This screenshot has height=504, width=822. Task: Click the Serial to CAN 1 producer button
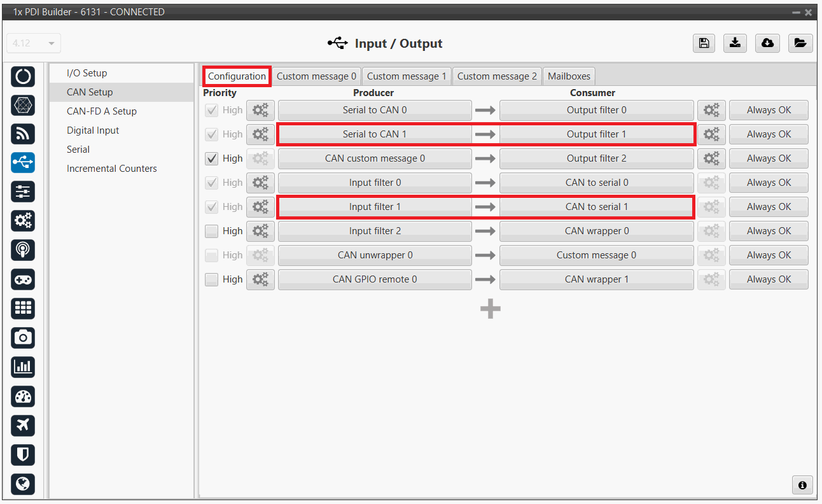374,134
